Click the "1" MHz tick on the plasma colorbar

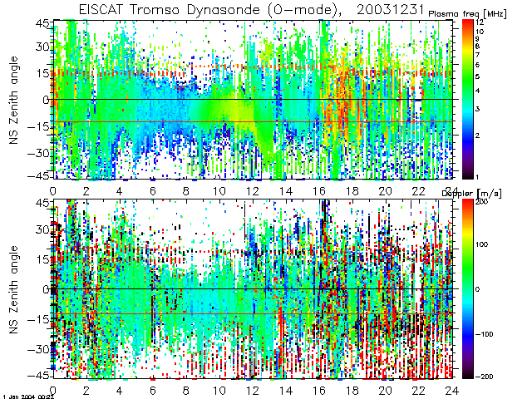click(478, 177)
